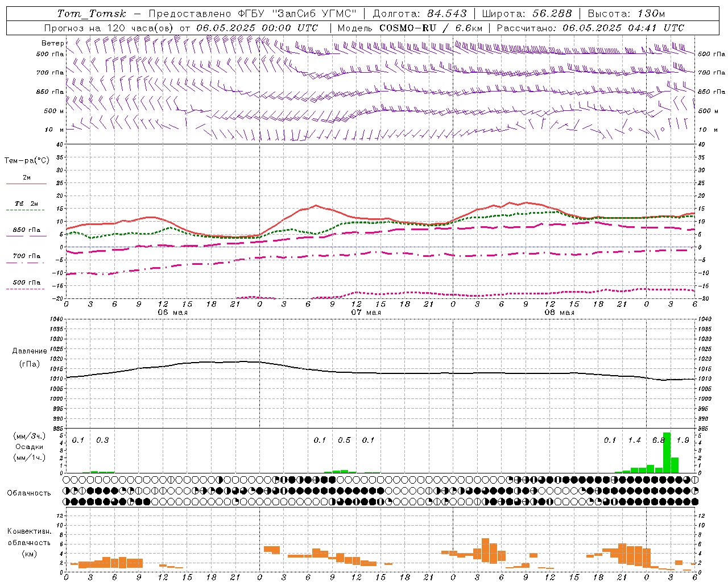Click the 1.4 precipitation amount
Viewport: 728px width, 582px height.
pyautogui.click(x=634, y=440)
